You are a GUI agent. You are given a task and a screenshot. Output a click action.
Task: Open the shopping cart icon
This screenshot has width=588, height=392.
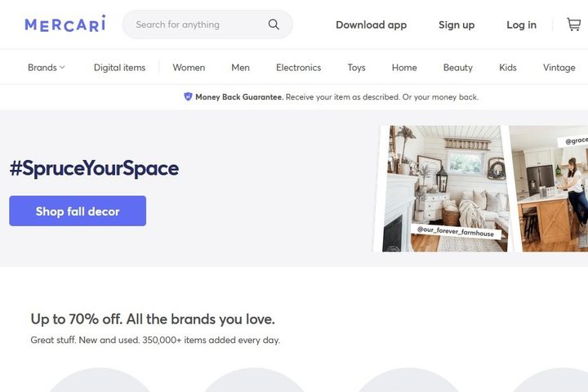click(x=574, y=24)
